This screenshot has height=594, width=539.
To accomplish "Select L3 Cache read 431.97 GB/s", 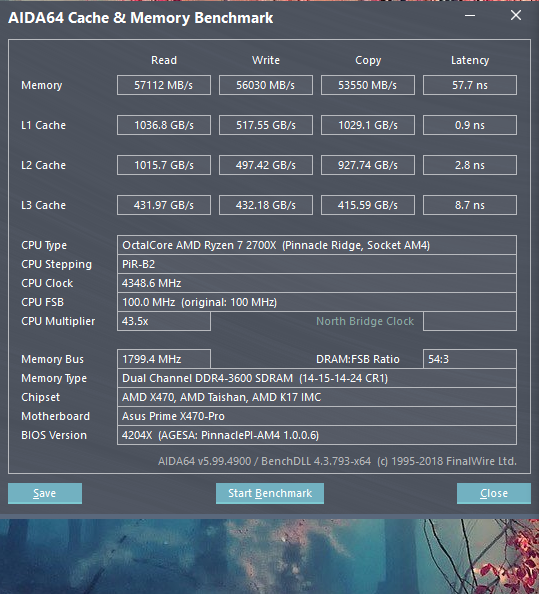I will click(164, 205).
